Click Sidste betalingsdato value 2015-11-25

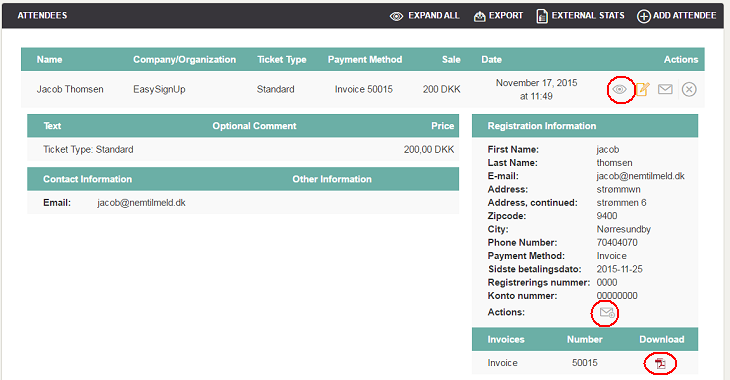[x=620, y=269]
